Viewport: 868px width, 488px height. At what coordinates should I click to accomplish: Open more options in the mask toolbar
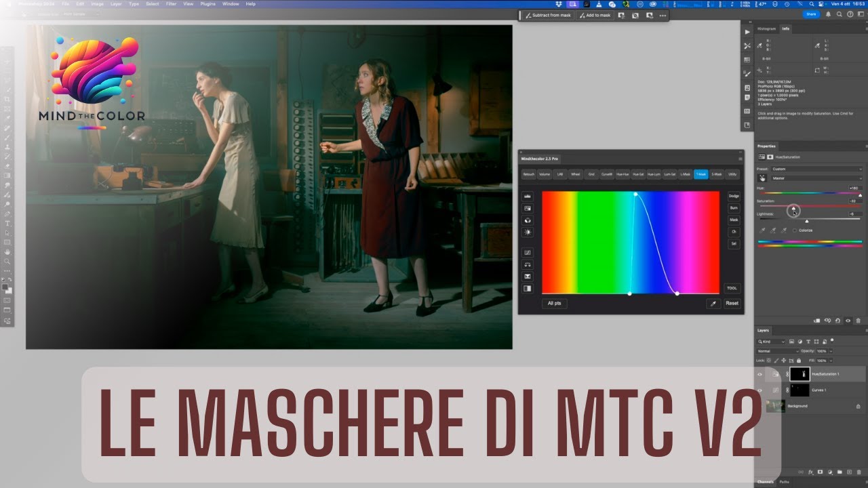[663, 15]
